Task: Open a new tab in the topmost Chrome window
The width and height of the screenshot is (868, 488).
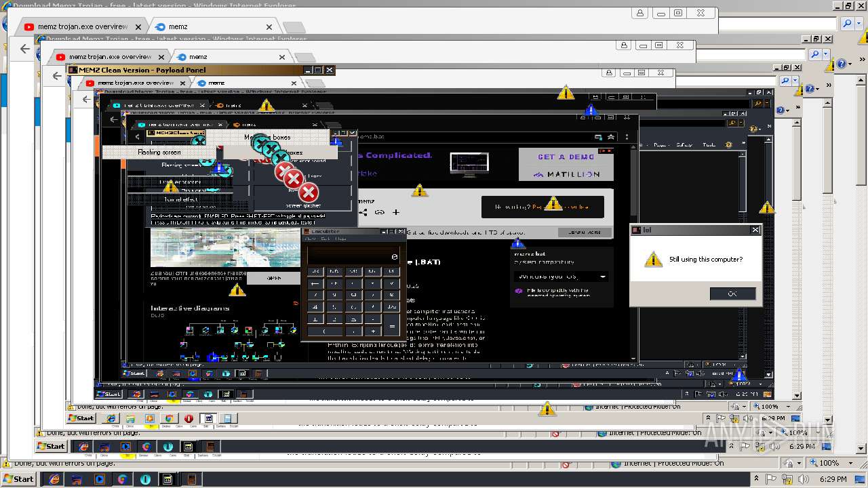Action: (294, 28)
